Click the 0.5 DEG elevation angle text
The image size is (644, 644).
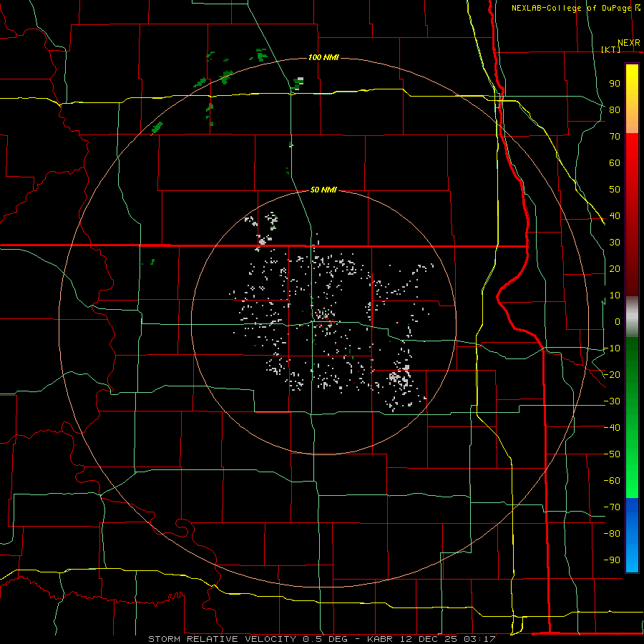pyautogui.click(x=326, y=639)
